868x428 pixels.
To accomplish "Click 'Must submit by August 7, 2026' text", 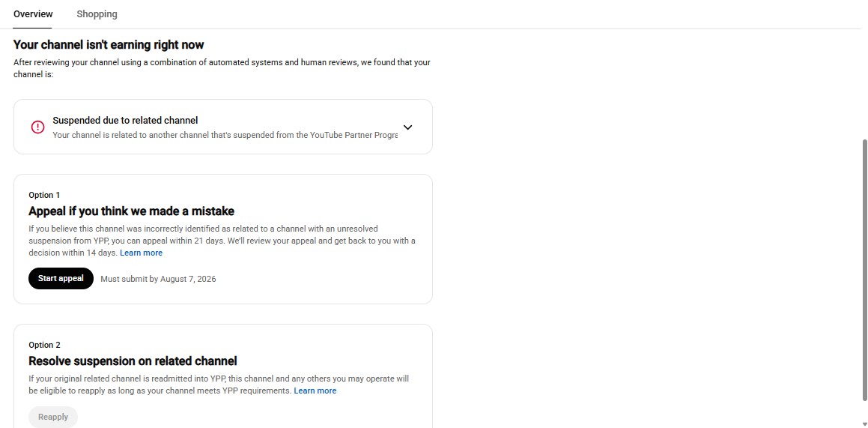I will click(158, 279).
